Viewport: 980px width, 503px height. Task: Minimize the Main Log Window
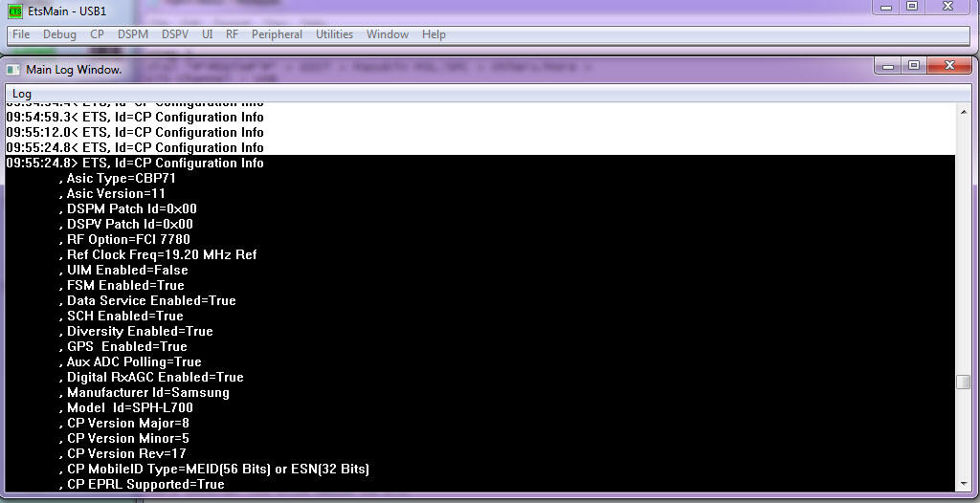[x=888, y=66]
